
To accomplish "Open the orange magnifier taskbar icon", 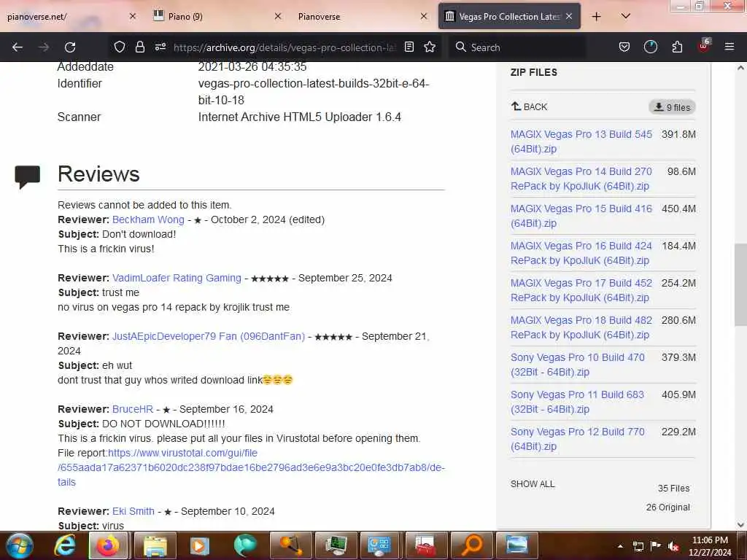I will (x=472, y=545).
